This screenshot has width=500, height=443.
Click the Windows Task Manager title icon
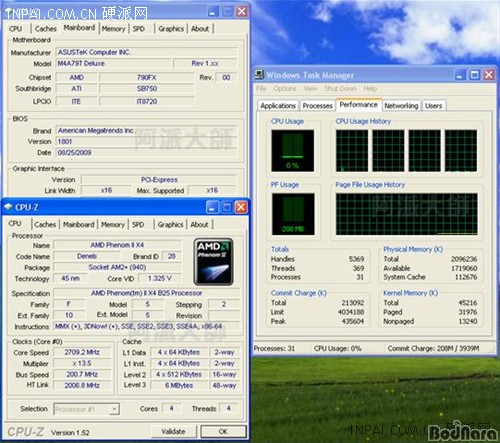[x=259, y=75]
